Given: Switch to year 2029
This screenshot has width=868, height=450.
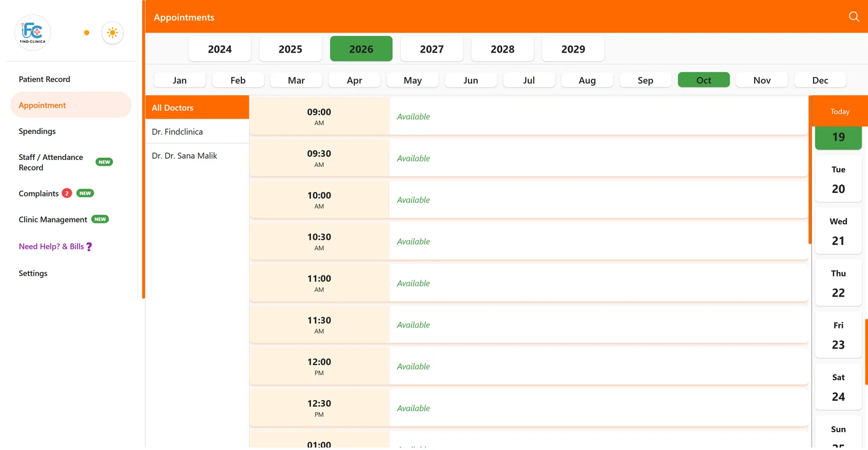Looking at the screenshot, I should click(573, 49).
